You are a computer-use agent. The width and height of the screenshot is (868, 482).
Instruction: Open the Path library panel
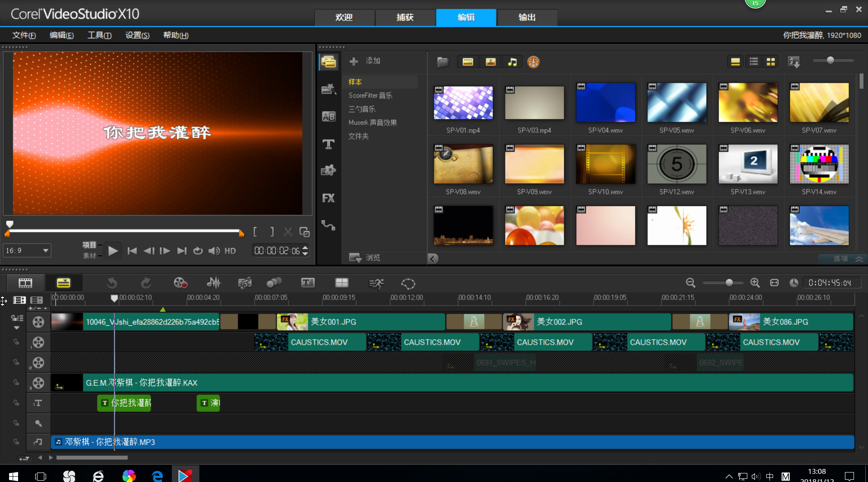(328, 225)
